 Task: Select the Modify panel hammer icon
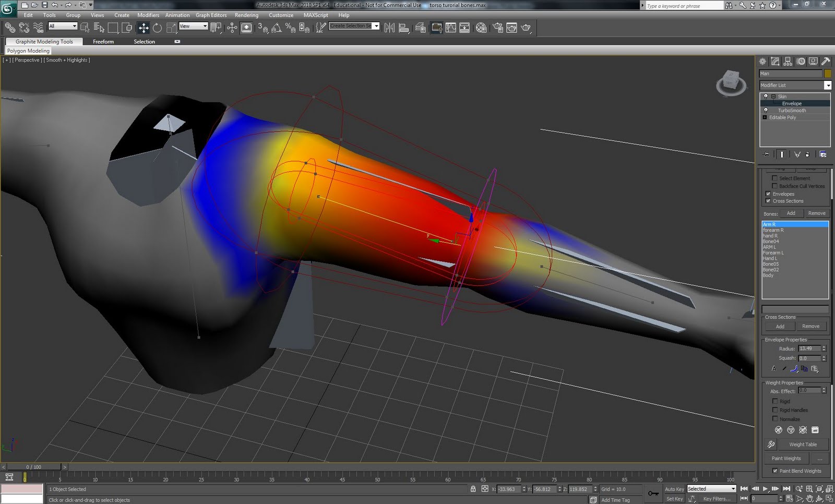click(x=826, y=61)
